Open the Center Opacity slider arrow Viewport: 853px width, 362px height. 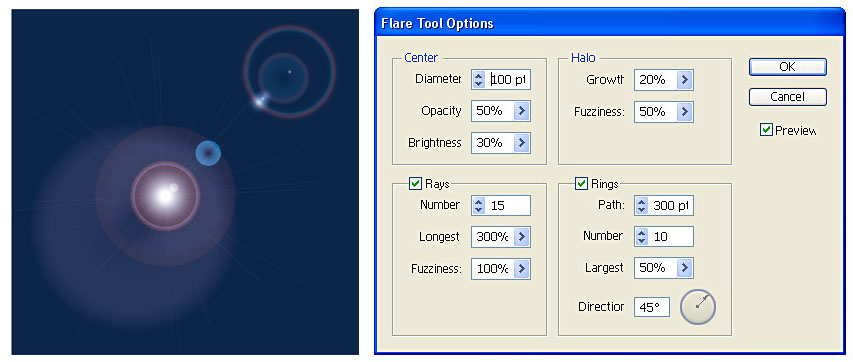click(x=521, y=111)
